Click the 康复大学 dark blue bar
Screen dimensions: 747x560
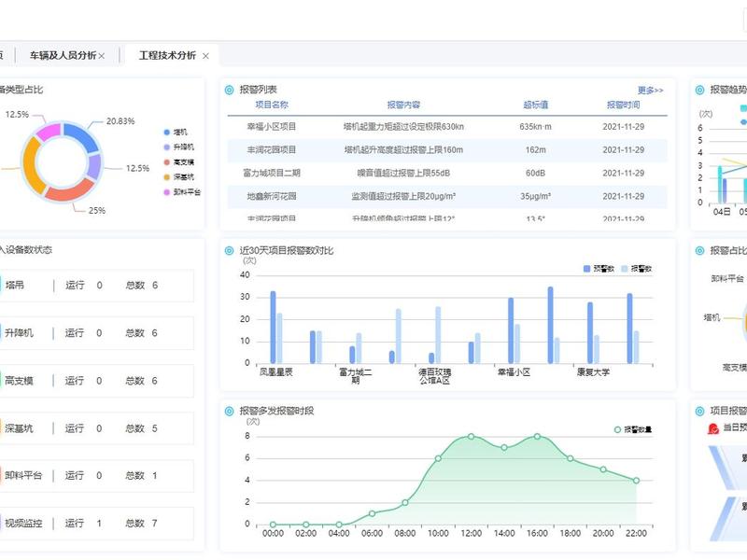click(590, 333)
